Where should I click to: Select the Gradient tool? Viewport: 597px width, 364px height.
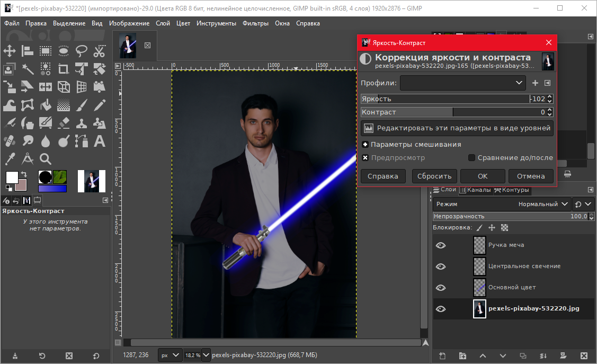63,105
